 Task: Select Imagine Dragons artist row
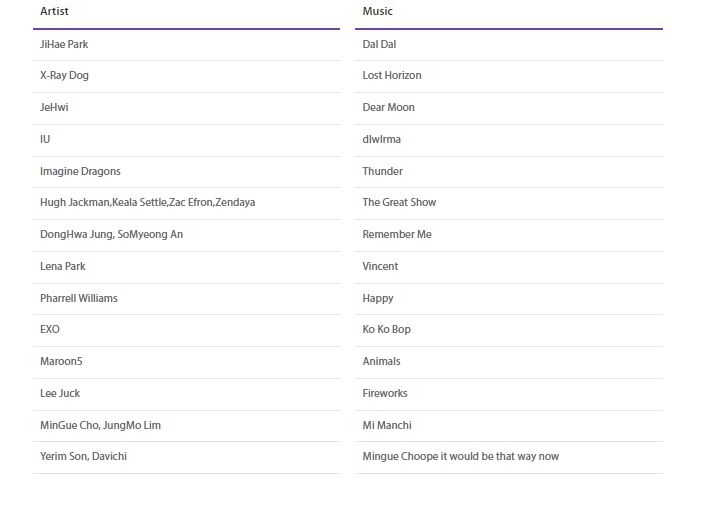point(80,171)
